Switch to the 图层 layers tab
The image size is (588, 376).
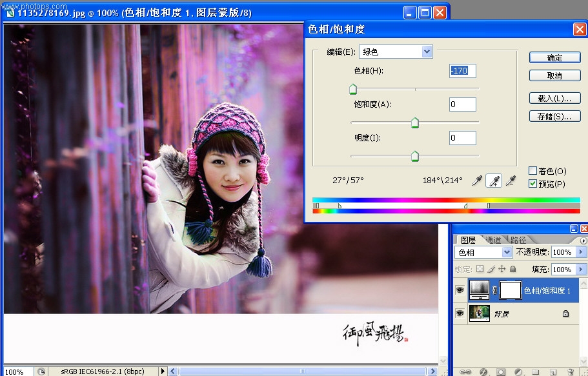click(468, 240)
